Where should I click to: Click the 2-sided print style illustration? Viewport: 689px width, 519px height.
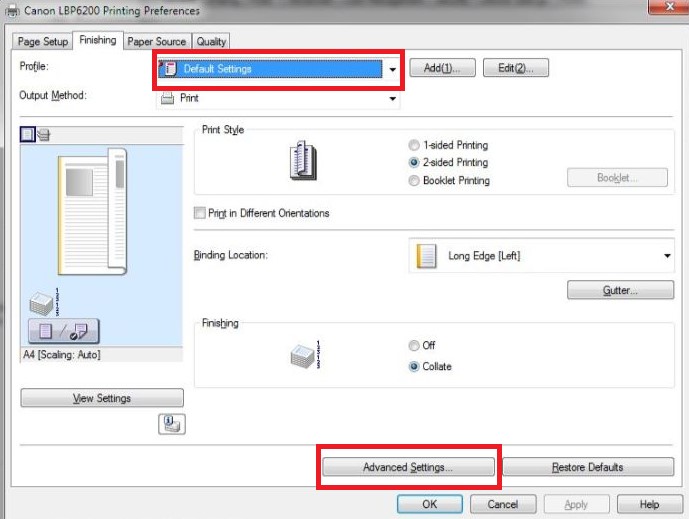pos(303,160)
